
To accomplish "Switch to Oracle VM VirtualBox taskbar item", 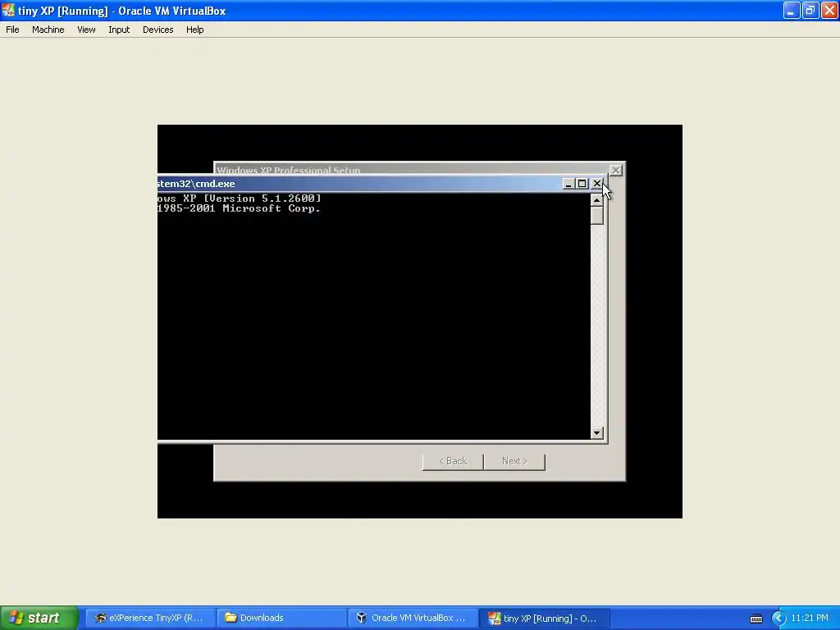I will click(x=413, y=618).
